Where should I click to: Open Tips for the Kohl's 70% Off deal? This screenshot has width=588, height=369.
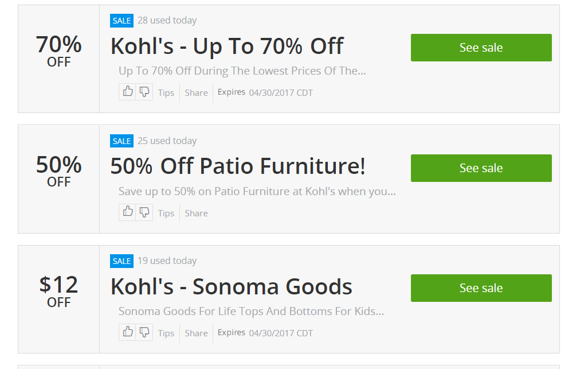coord(166,93)
